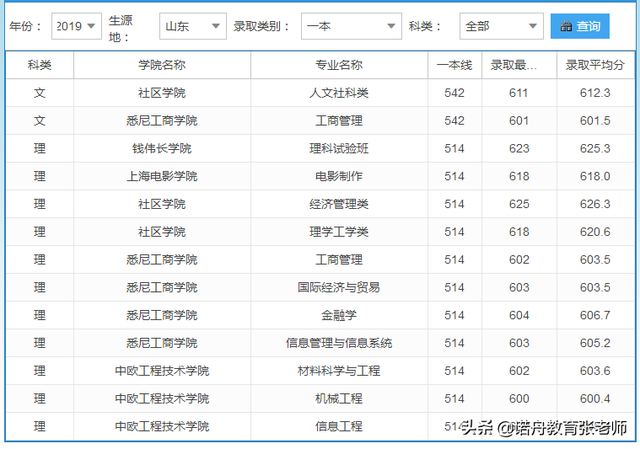Select the 国际经济与贸易 cell
This screenshot has width=640, height=449.
pyautogui.click(x=339, y=287)
